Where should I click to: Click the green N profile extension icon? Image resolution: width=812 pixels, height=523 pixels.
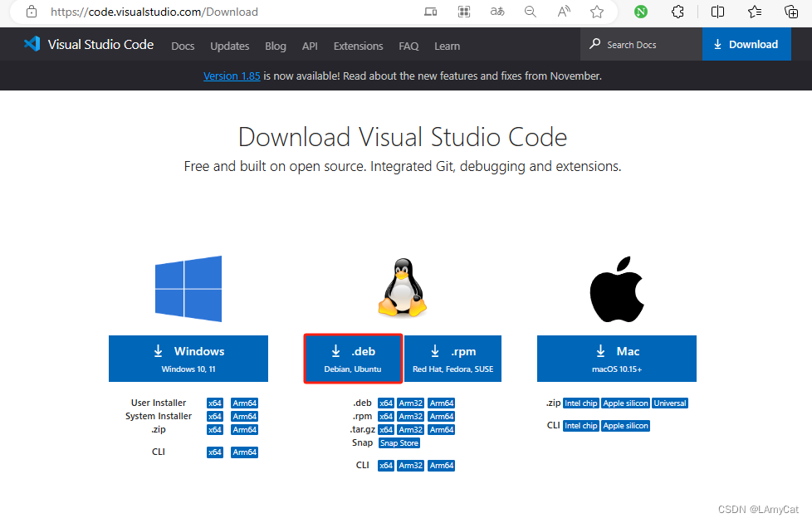[x=641, y=12]
